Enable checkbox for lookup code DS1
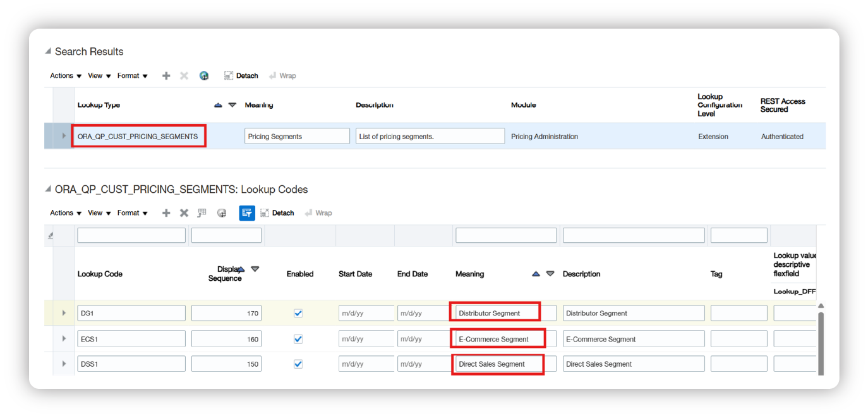Screen dimensions: 868x418 click(x=298, y=312)
